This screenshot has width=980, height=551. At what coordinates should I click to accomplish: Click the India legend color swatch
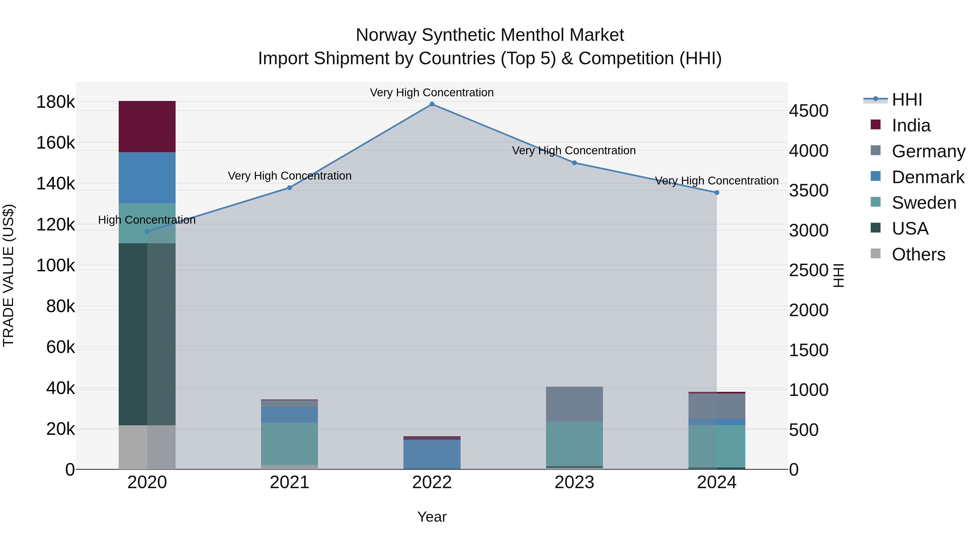pos(875,125)
